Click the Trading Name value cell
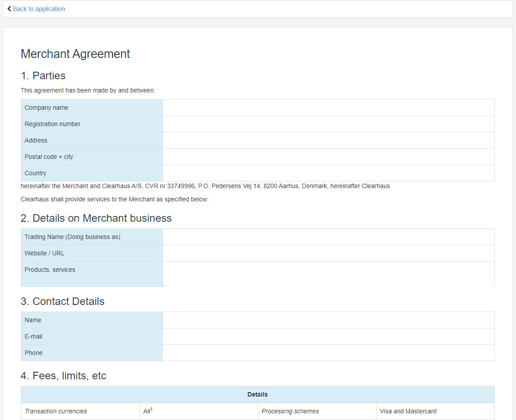The height and width of the screenshot is (420, 516). pos(328,237)
